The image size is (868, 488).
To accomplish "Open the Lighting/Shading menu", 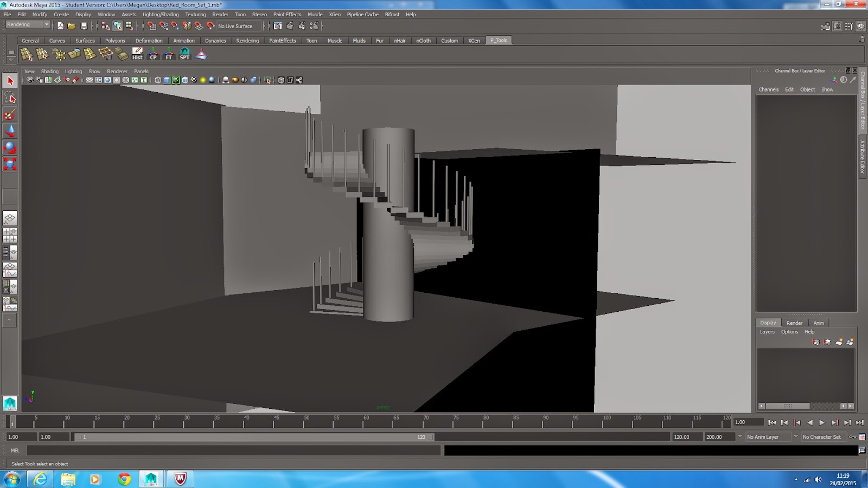I will tap(161, 15).
